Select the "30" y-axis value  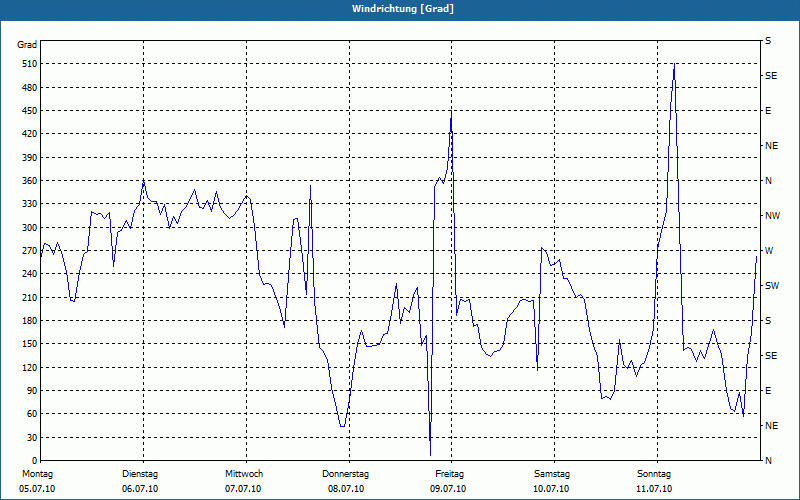pyautogui.click(x=32, y=438)
